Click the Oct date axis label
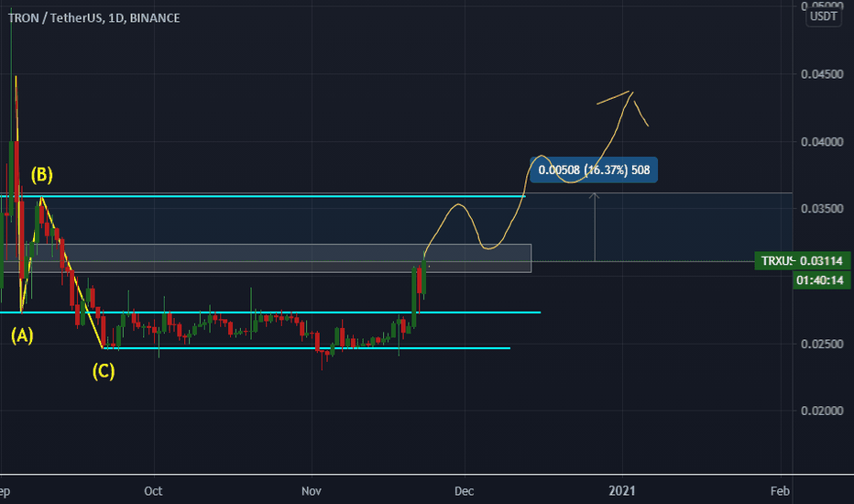854x504 pixels. click(x=153, y=491)
